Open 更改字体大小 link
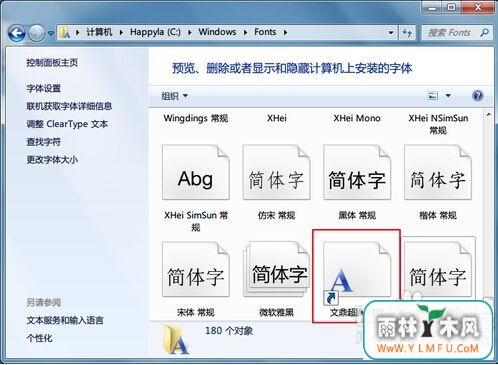 [52, 160]
